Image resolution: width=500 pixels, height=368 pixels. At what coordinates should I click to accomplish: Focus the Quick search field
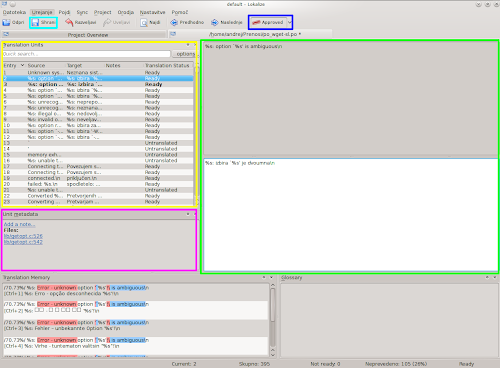point(87,54)
